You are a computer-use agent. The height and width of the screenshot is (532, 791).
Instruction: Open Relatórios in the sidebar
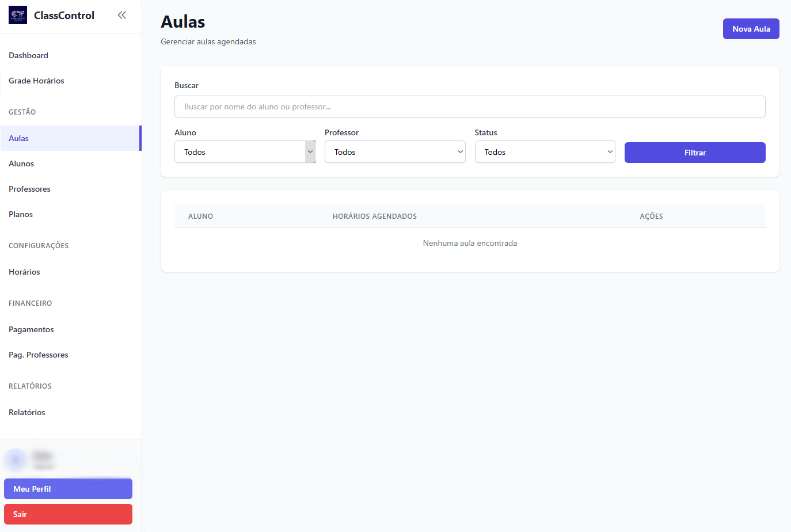(x=27, y=412)
